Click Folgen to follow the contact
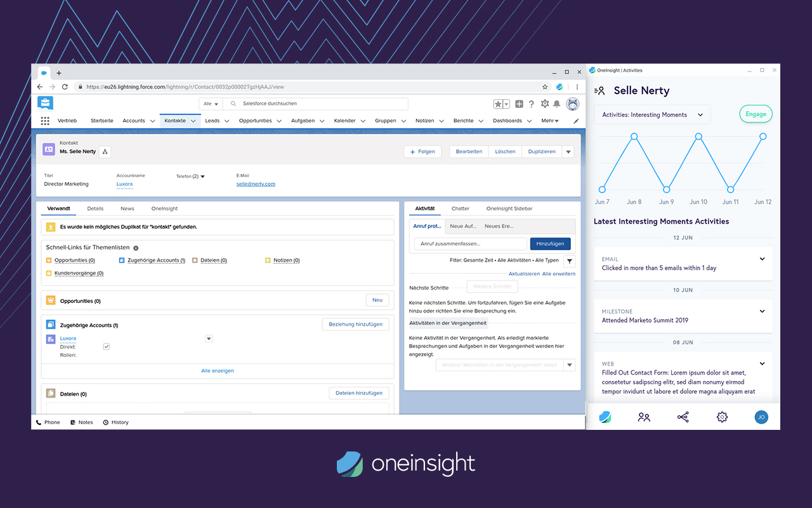Viewport: 812px width, 508px height. point(422,151)
